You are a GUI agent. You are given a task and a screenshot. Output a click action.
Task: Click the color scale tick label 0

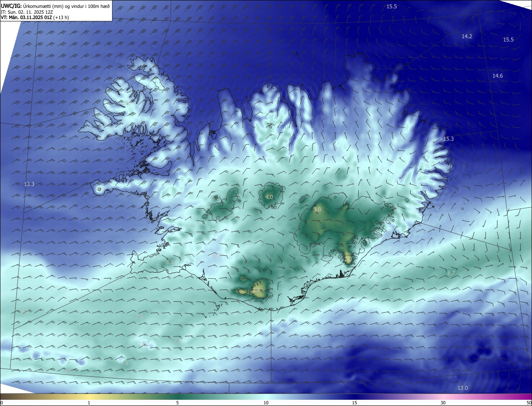(2, 403)
